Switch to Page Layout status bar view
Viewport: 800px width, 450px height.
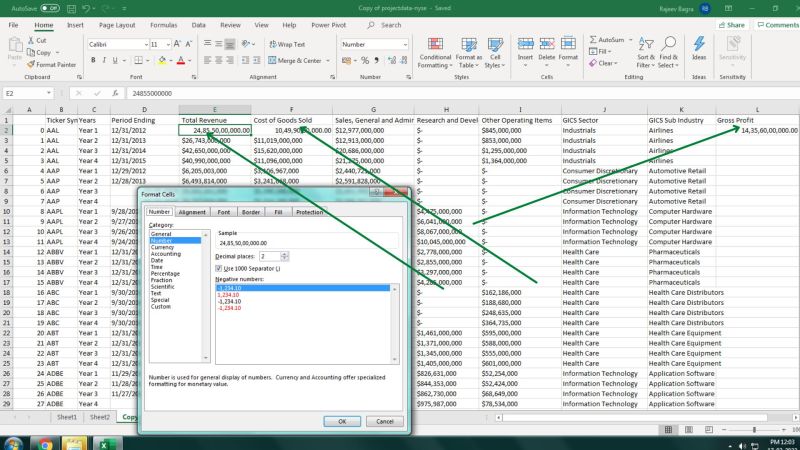pyautogui.click(x=688, y=430)
